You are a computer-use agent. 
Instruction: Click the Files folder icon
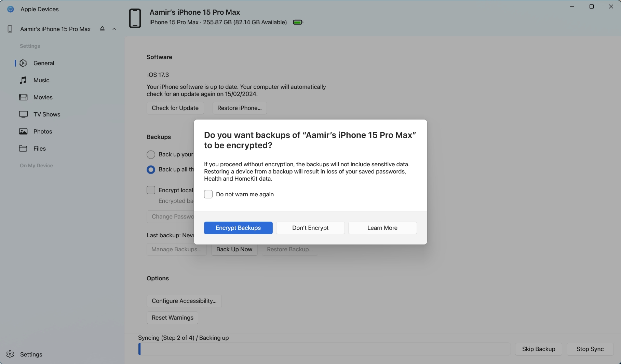point(23,149)
